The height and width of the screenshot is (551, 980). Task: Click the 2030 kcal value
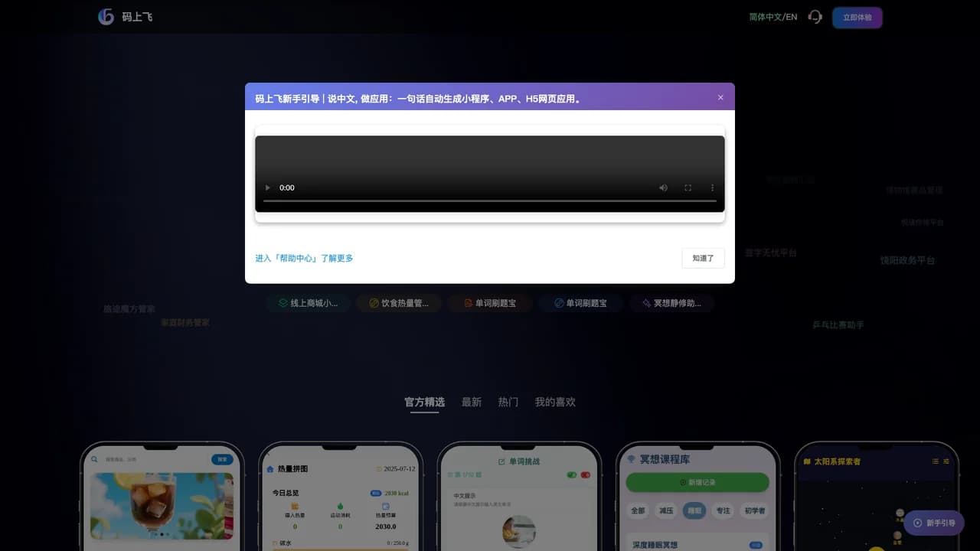(x=396, y=494)
